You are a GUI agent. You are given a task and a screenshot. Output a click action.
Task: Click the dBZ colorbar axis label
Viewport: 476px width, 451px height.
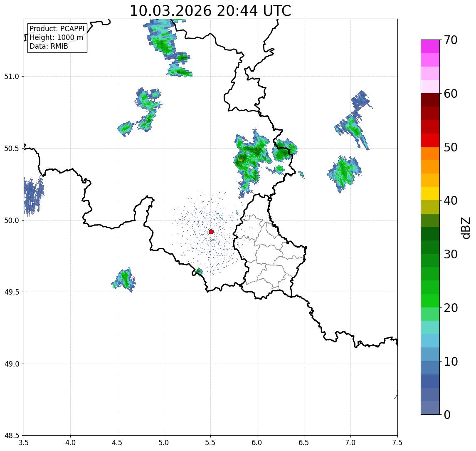click(465, 227)
